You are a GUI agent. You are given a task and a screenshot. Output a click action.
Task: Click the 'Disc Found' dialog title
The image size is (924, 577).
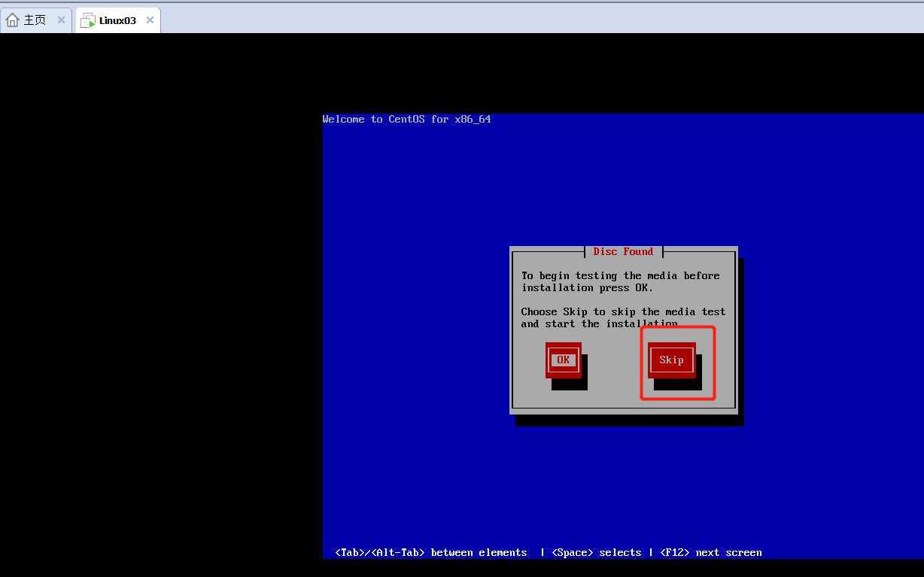(623, 251)
